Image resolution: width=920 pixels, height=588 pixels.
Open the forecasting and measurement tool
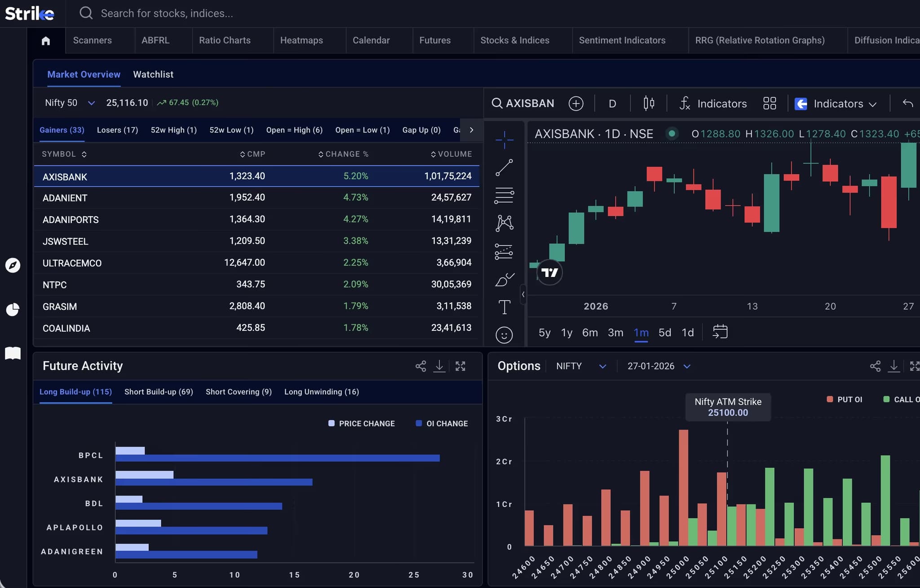click(x=504, y=251)
